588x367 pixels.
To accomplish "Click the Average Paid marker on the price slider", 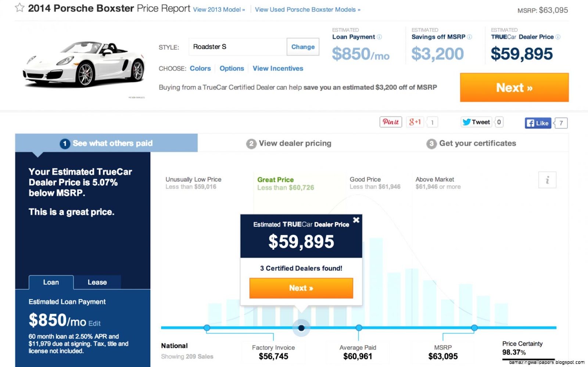I will (358, 328).
